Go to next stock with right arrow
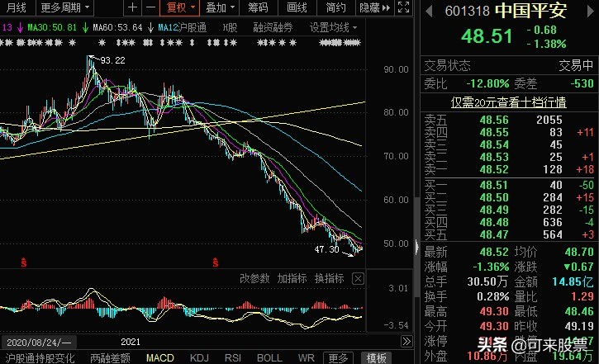Image resolution: width=599 pixels, height=364 pixels. [591, 12]
